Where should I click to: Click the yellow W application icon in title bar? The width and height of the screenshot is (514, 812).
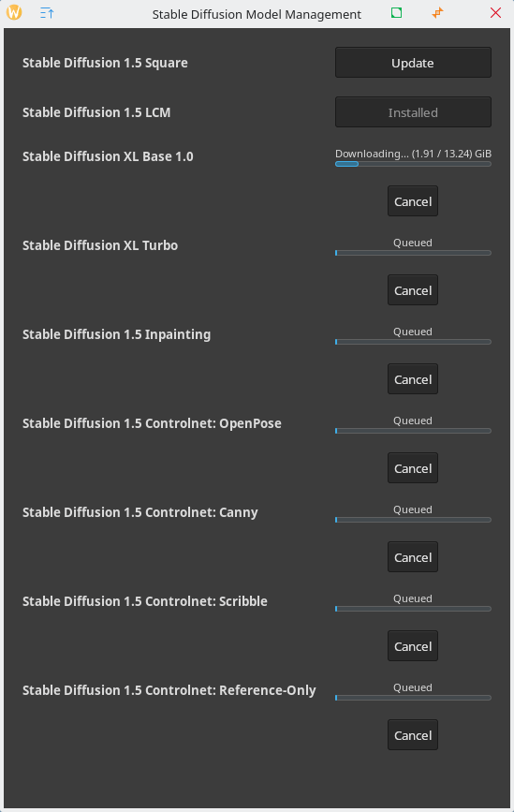[x=14, y=12]
